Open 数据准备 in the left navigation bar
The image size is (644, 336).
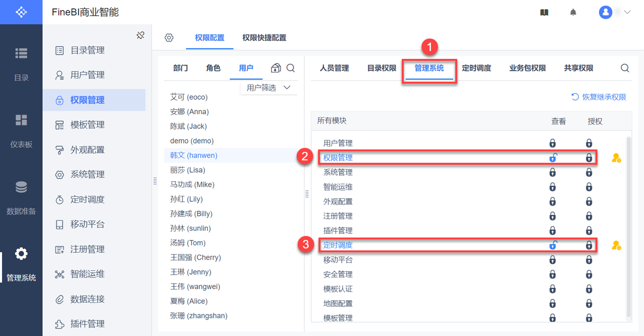(x=21, y=197)
